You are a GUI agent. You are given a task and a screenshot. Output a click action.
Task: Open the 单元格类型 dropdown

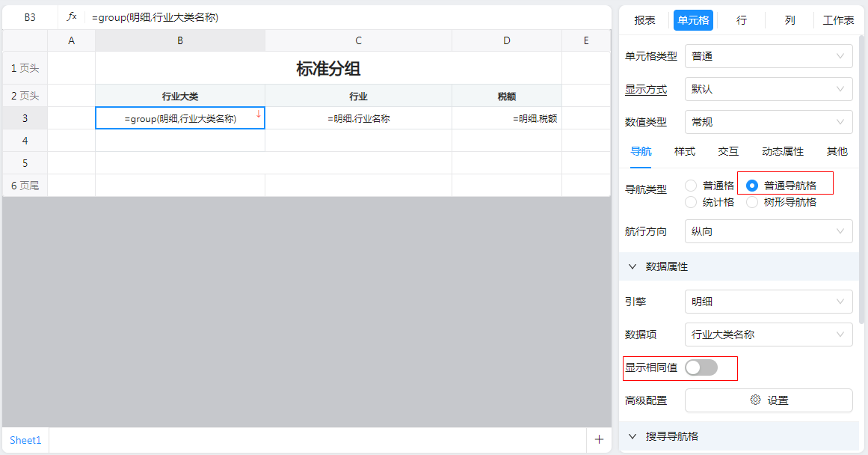coord(768,56)
